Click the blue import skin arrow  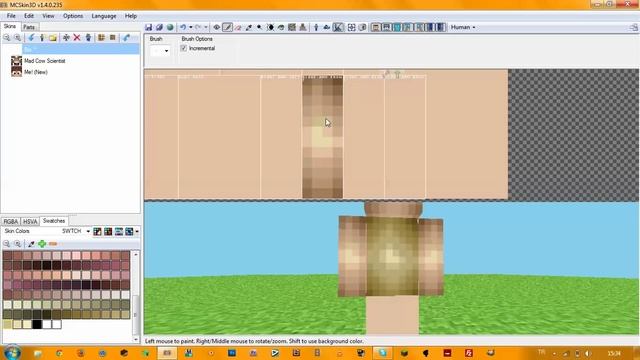click(x=31, y=38)
